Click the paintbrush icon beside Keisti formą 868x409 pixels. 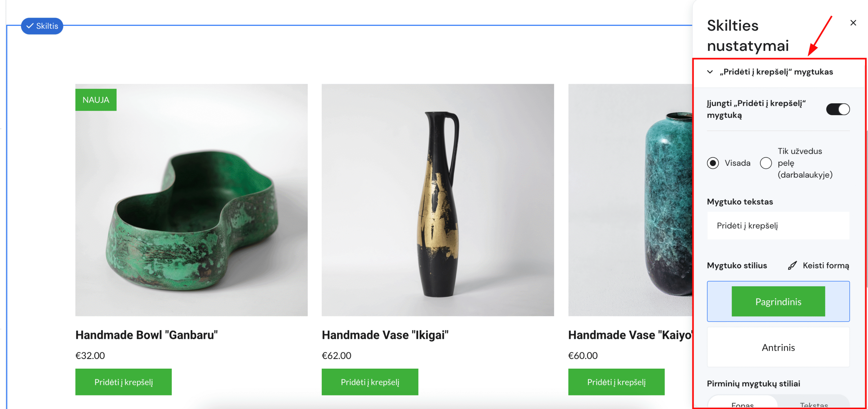[x=792, y=266]
